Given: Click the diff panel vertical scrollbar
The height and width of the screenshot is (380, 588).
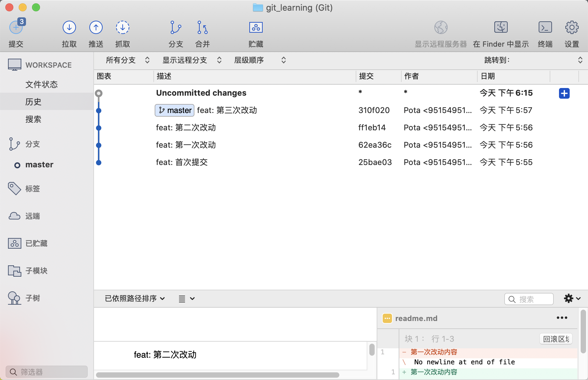Looking at the screenshot, I should (x=583, y=332).
